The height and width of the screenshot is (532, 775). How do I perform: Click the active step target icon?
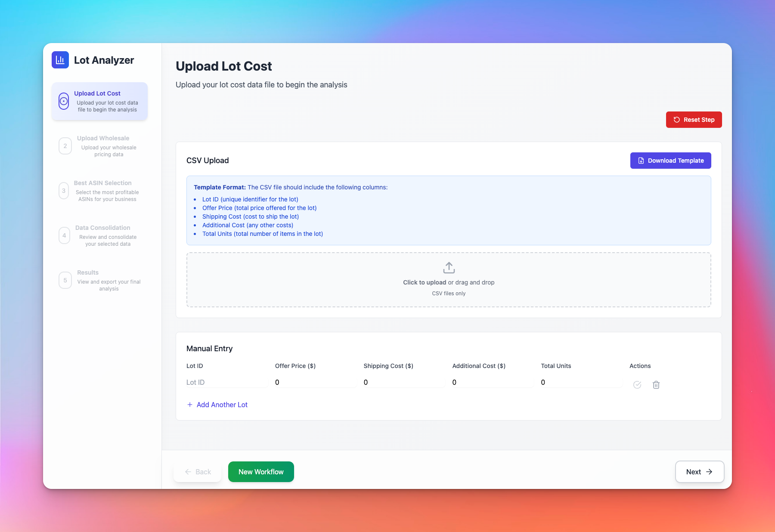point(64,101)
